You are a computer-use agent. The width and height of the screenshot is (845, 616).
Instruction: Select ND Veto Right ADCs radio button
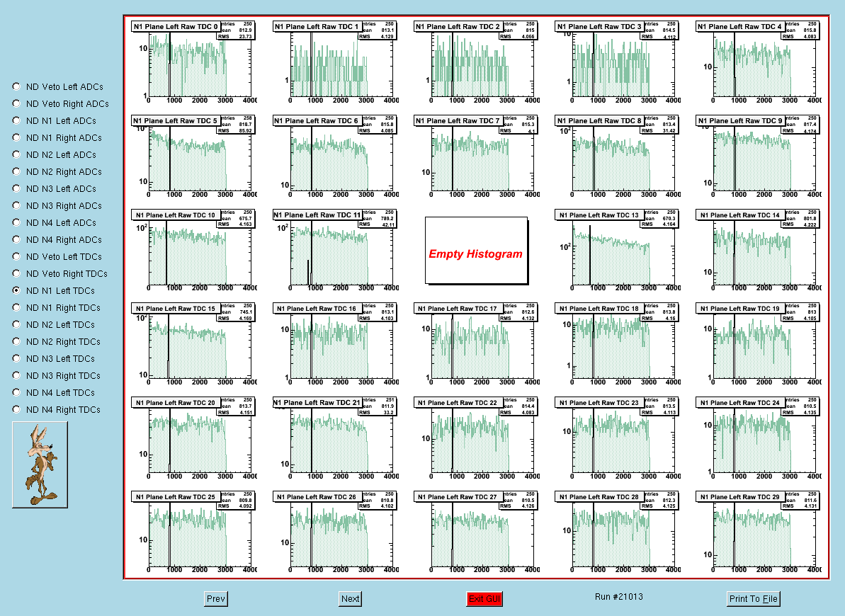point(16,103)
